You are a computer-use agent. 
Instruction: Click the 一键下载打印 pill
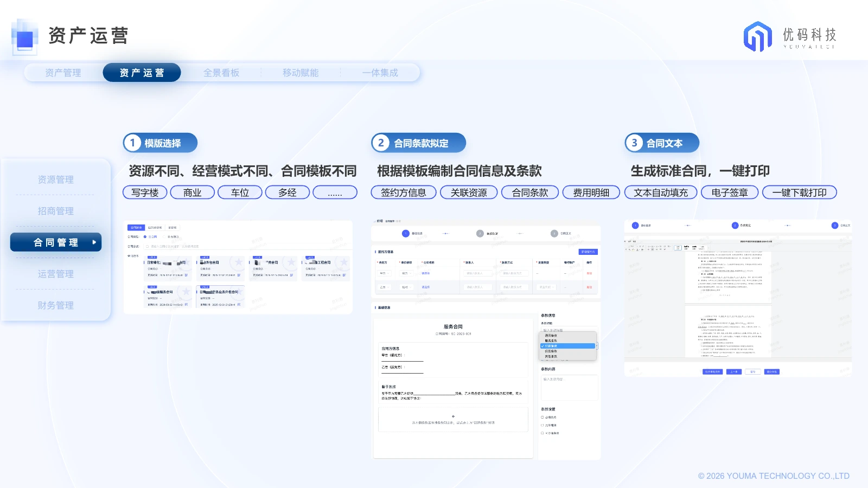click(x=800, y=192)
